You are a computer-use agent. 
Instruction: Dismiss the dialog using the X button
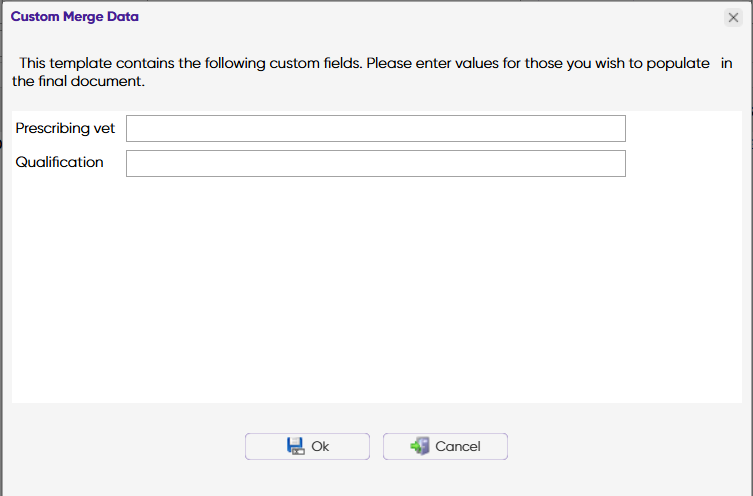(x=733, y=17)
